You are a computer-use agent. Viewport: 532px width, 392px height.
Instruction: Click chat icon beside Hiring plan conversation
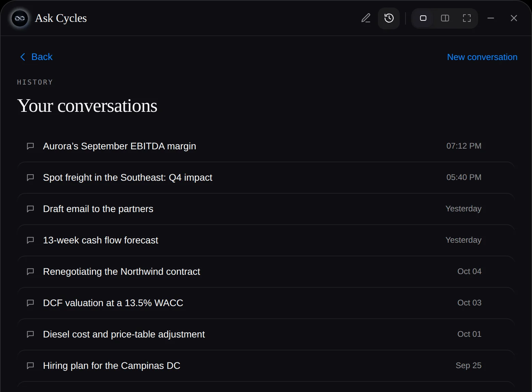pos(30,366)
